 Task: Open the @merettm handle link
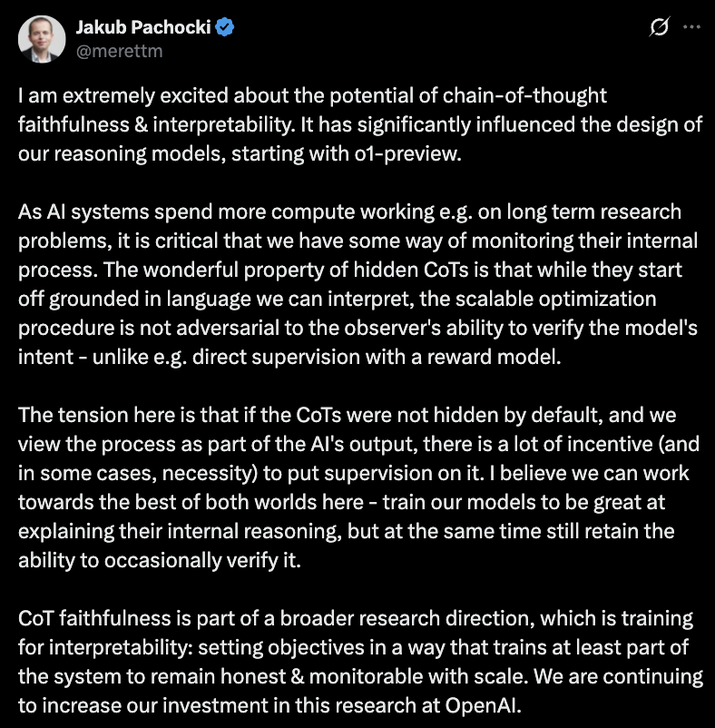[x=119, y=51]
